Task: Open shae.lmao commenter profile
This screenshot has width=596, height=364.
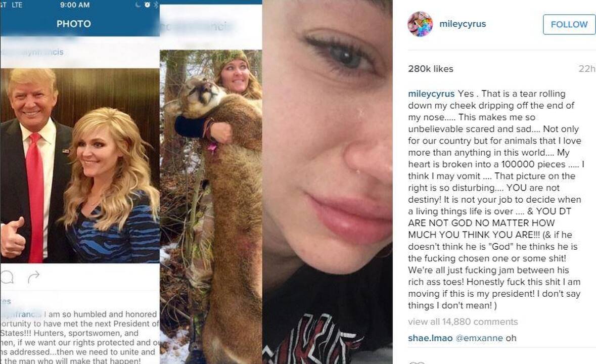Action: [x=430, y=338]
